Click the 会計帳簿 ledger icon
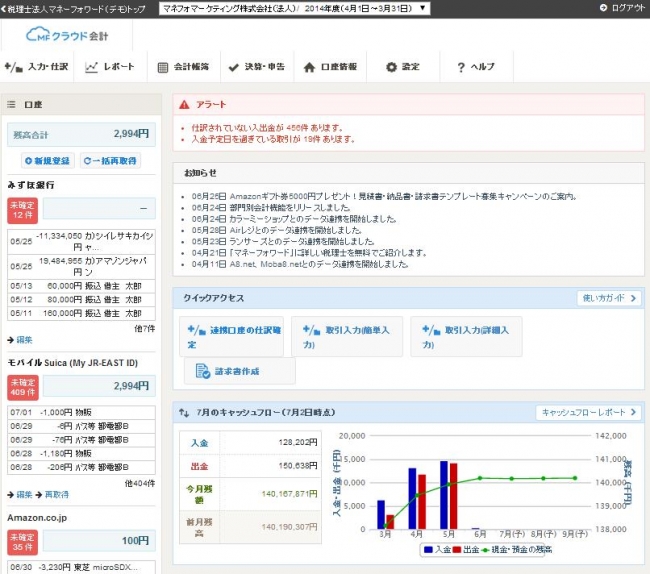Screen dimensions: 650x574 click(163, 67)
